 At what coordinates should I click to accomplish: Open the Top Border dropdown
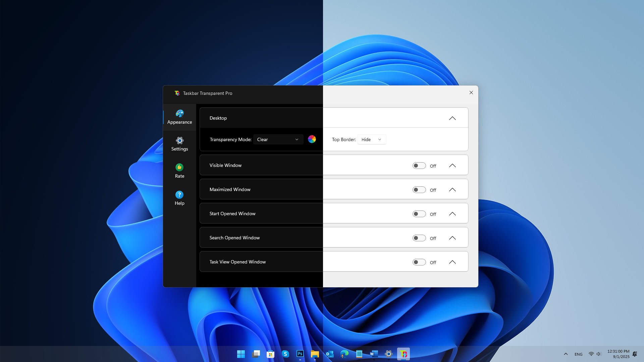coord(372,139)
